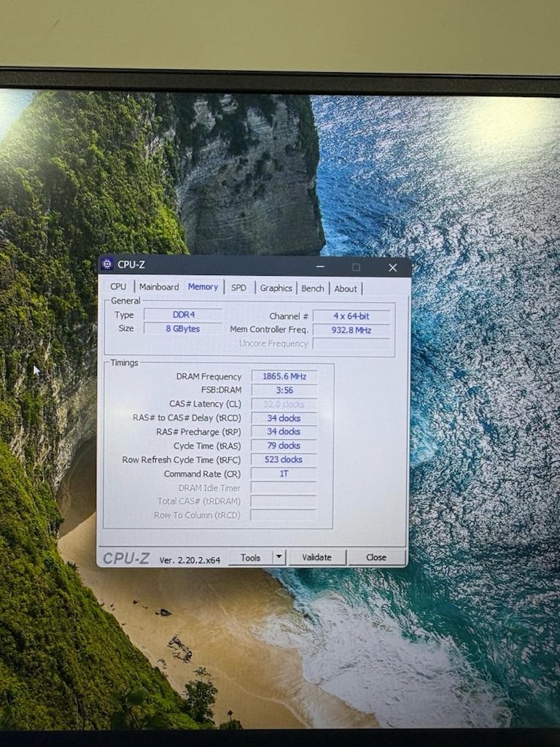Click the DRAM Frequency value 1865.6 MHz

[x=284, y=376]
